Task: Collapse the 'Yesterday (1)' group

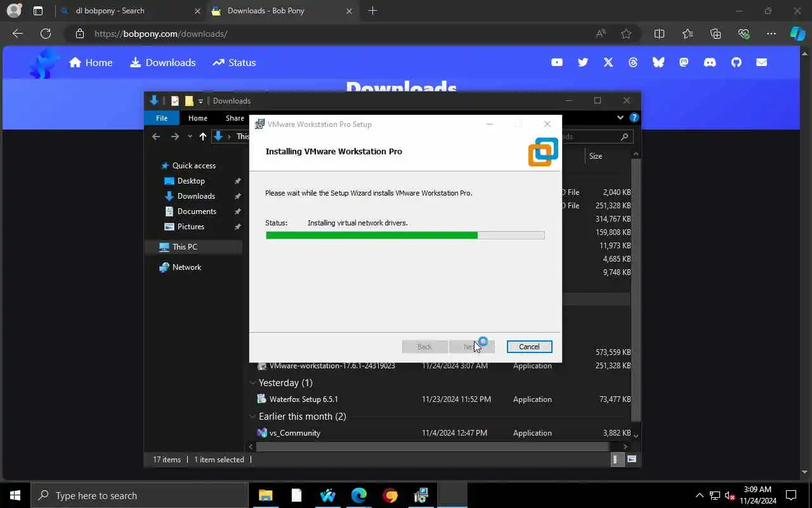Action: pyautogui.click(x=253, y=383)
